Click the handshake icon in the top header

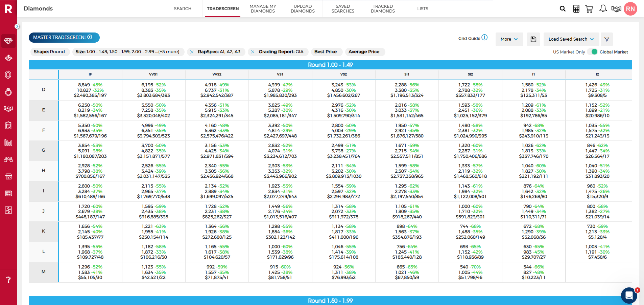point(616,9)
